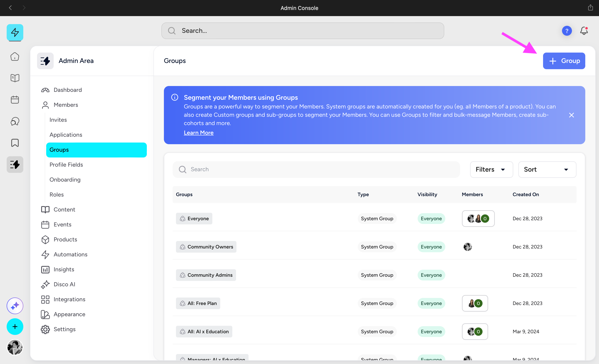This screenshot has height=364, width=599.
Task: Click the notification bell icon
Action: (x=584, y=31)
